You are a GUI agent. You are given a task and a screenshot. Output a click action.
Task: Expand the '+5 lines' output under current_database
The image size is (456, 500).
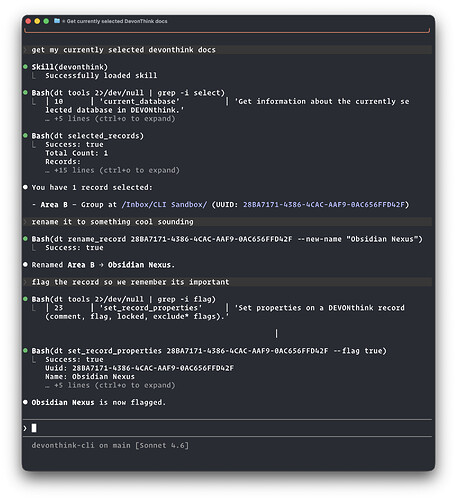[110, 119]
